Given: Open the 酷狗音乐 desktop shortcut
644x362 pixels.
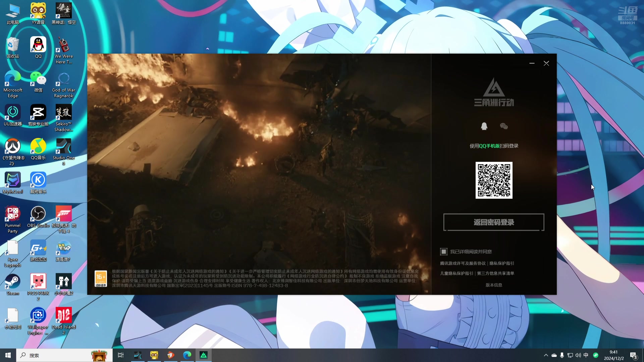Looking at the screenshot, I should (38, 183).
